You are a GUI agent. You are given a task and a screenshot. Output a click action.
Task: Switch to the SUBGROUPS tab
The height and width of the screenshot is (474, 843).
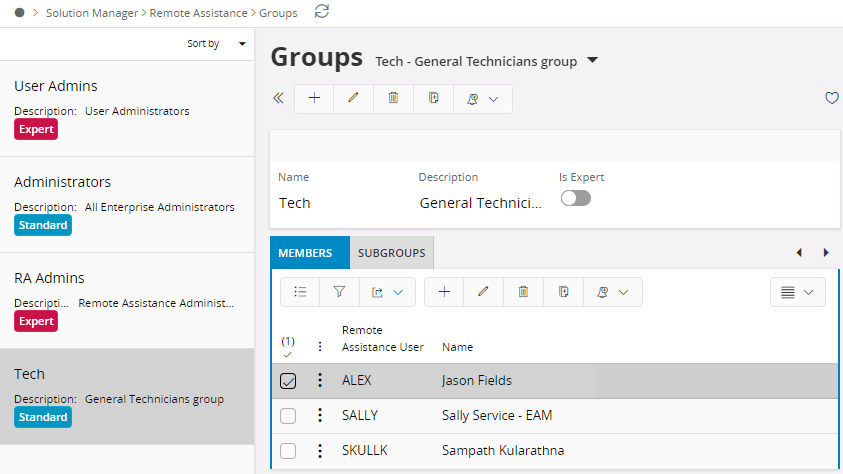point(392,253)
